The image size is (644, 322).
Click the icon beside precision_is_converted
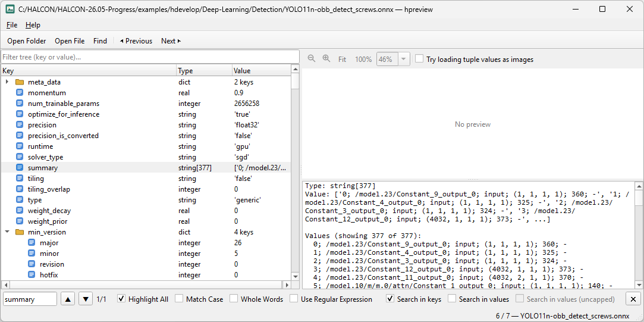20,136
